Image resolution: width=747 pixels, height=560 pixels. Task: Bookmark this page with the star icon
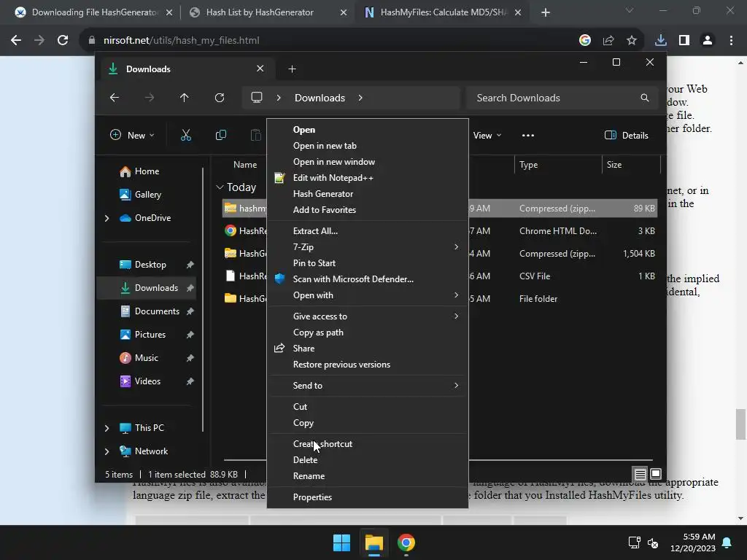pyautogui.click(x=632, y=41)
